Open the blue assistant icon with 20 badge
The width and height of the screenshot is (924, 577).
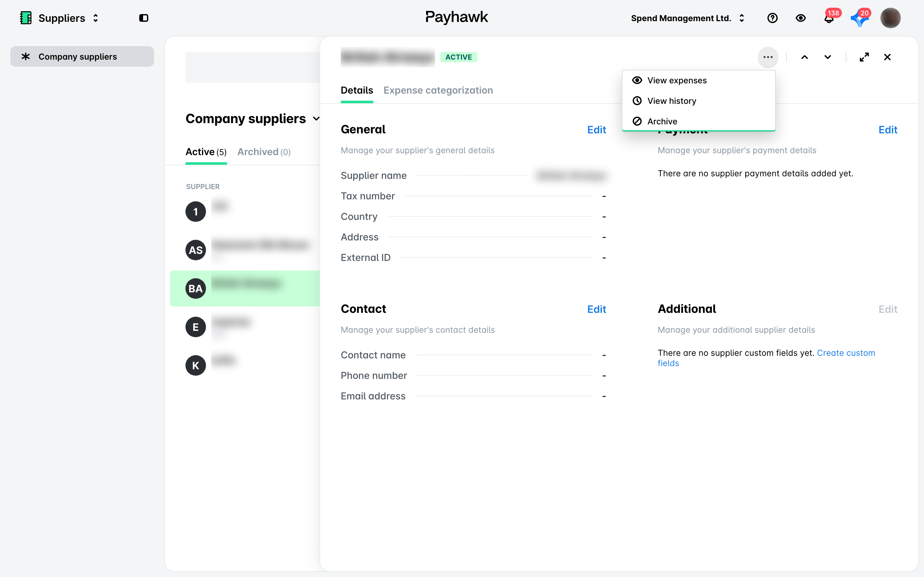click(859, 18)
